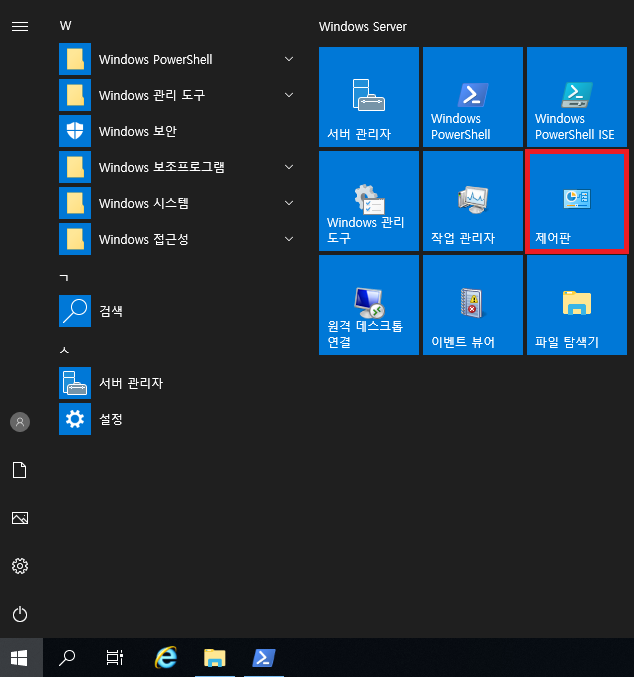The image size is (635, 677).
Task: Click the ㄱ letter header
Action: click(64, 278)
